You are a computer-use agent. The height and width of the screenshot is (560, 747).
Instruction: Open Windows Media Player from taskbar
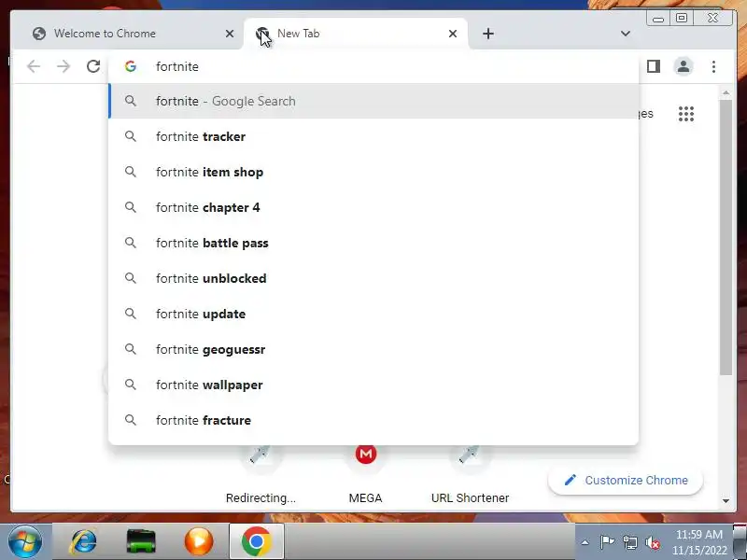click(x=199, y=541)
